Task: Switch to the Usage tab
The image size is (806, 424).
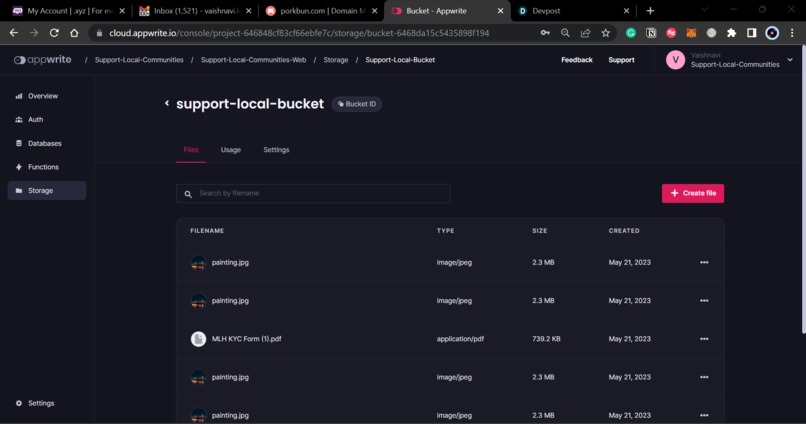Action: point(231,150)
